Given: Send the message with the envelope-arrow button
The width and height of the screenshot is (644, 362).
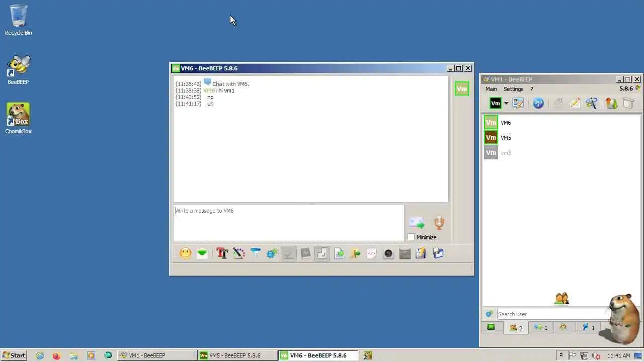Looking at the screenshot, I should pos(417,222).
